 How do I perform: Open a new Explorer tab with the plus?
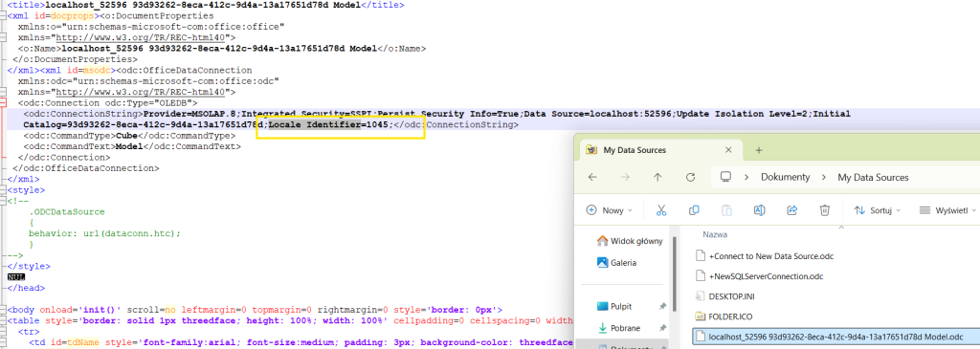point(759,150)
